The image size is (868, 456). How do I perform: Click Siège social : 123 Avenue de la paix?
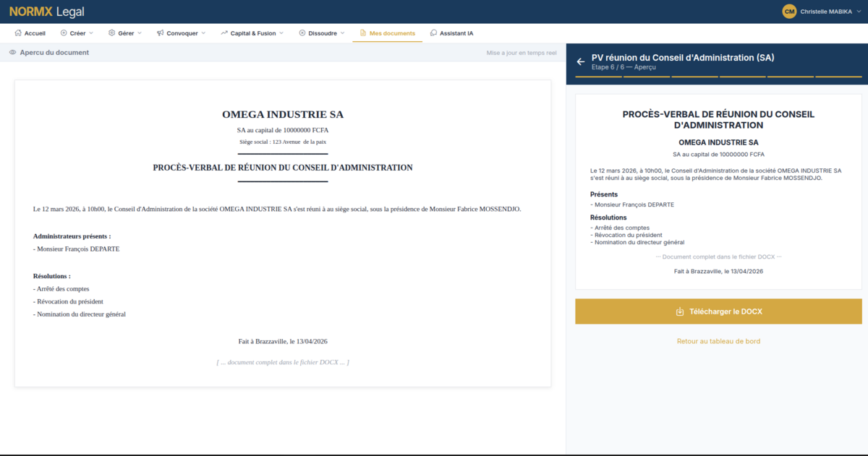pyautogui.click(x=283, y=142)
